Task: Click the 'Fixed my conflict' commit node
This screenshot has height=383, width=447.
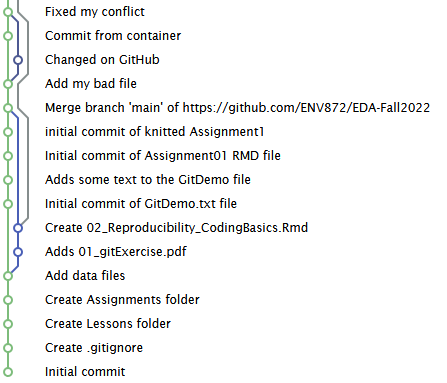Action: [8, 12]
